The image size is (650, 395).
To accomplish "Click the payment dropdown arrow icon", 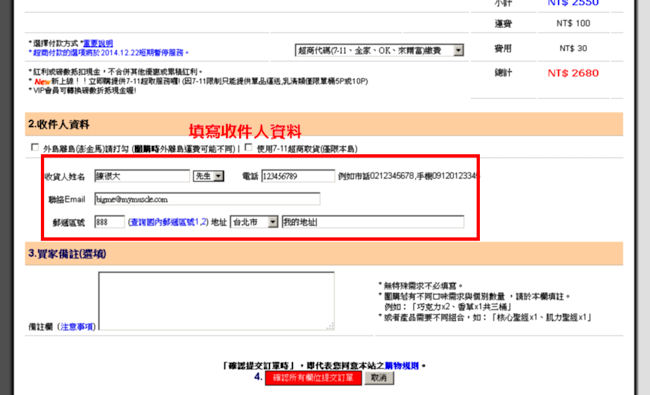I will tap(458, 51).
